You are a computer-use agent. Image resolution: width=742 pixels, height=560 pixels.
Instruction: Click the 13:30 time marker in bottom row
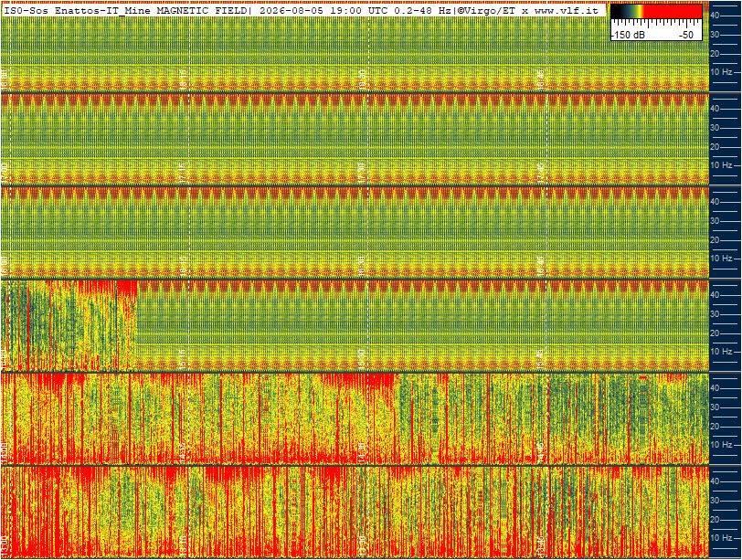click(362, 544)
